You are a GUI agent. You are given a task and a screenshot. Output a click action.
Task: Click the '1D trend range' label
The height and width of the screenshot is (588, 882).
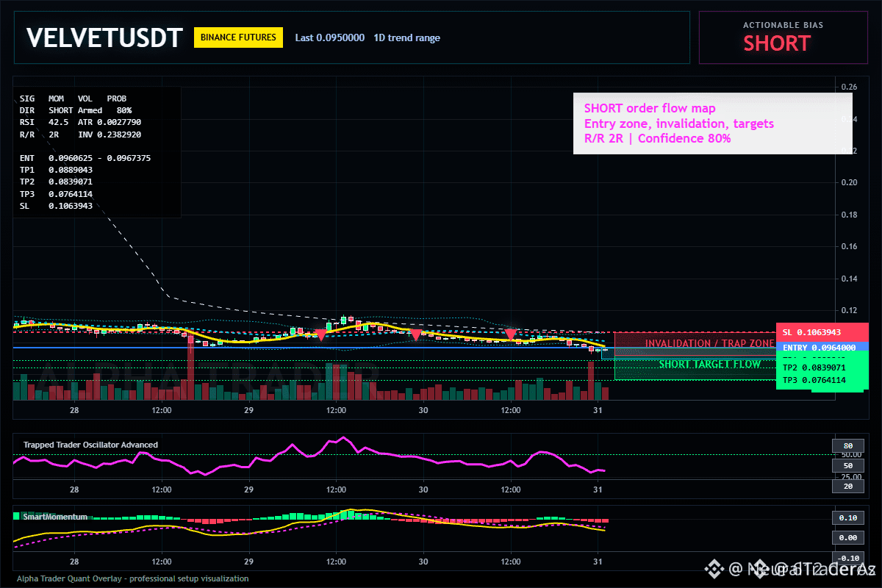(x=406, y=37)
